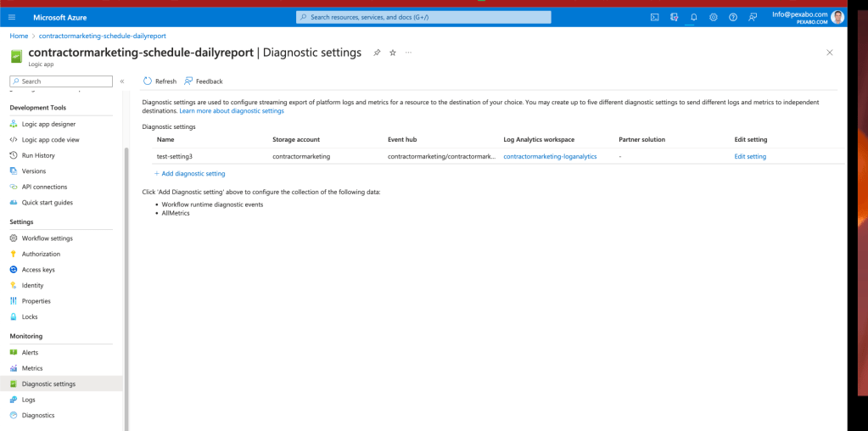Open the Azure portal hamburger menu

(12, 17)
